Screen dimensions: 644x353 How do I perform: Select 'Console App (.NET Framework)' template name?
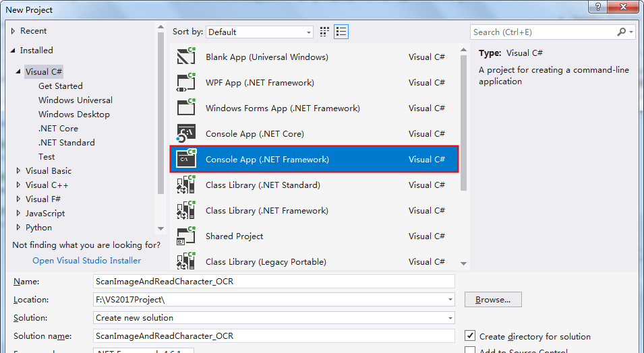coord(267,159)
